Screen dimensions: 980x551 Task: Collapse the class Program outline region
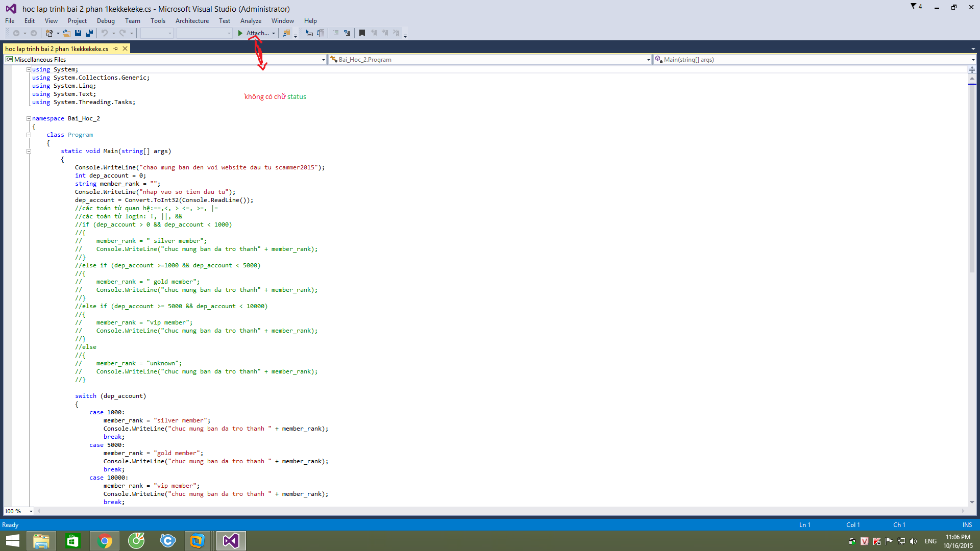pos(29,135)
